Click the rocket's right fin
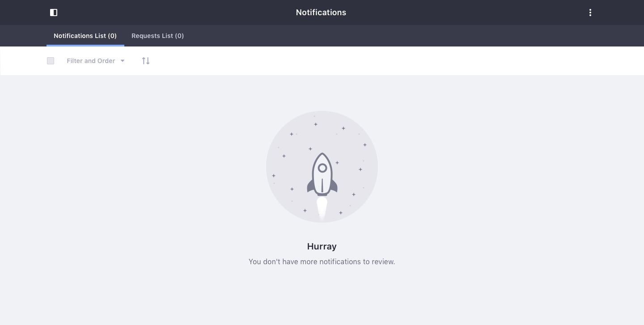This screenshot has width=644, height=325. (x=334, y=186)
